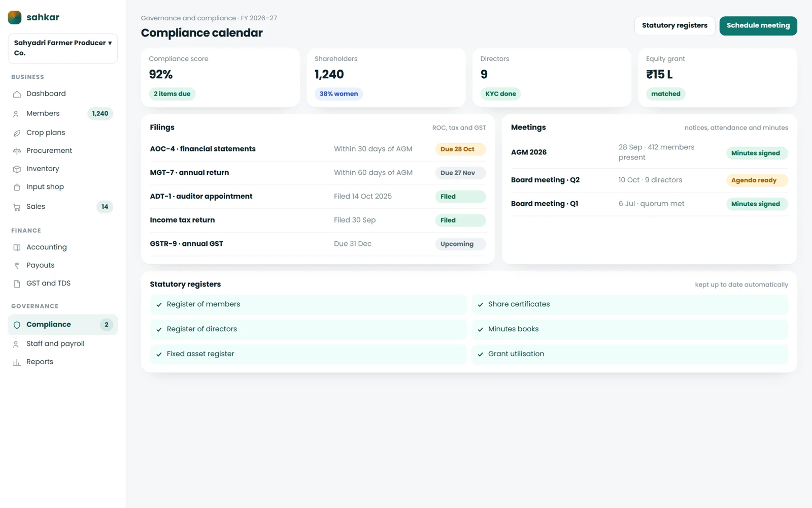This screenshot has height=508, width=812.
Task: Click the Agenda ready status badge
Action: pos(757,180)
